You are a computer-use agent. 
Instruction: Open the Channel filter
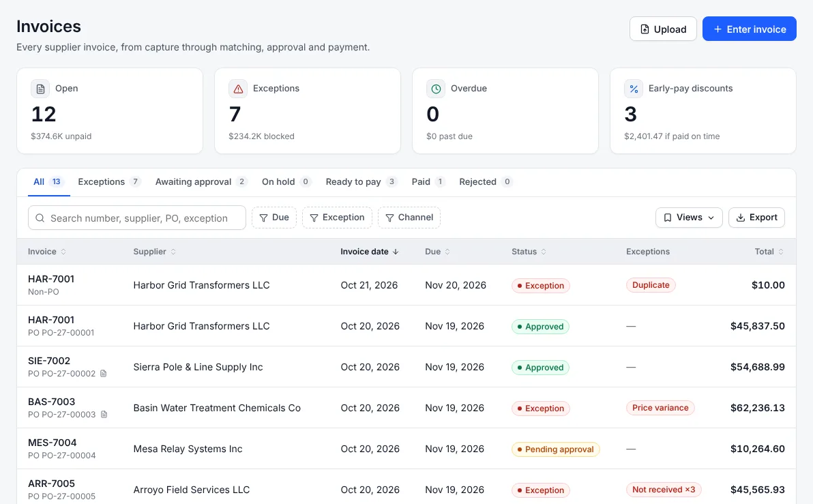pyautogui.click(x=409, y=218)
